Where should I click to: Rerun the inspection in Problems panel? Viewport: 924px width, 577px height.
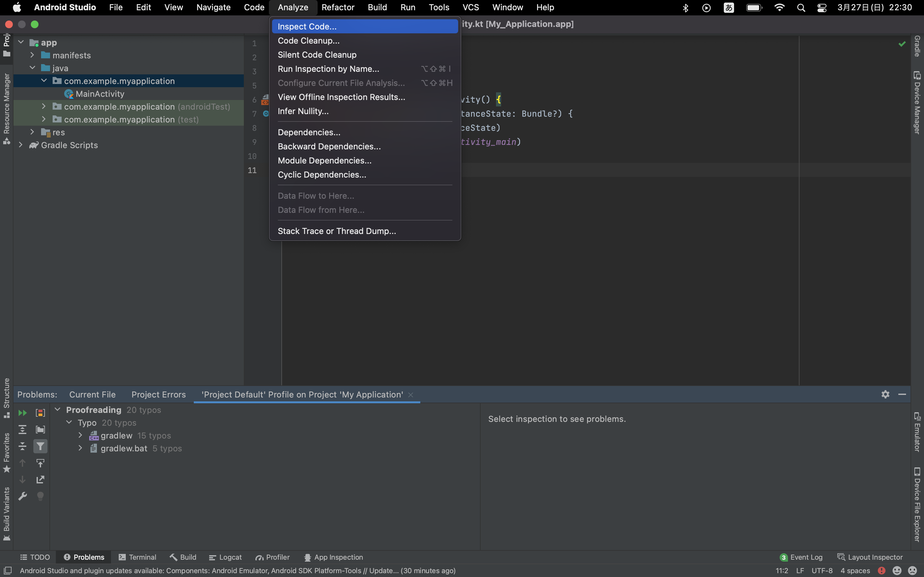point(22,413)
